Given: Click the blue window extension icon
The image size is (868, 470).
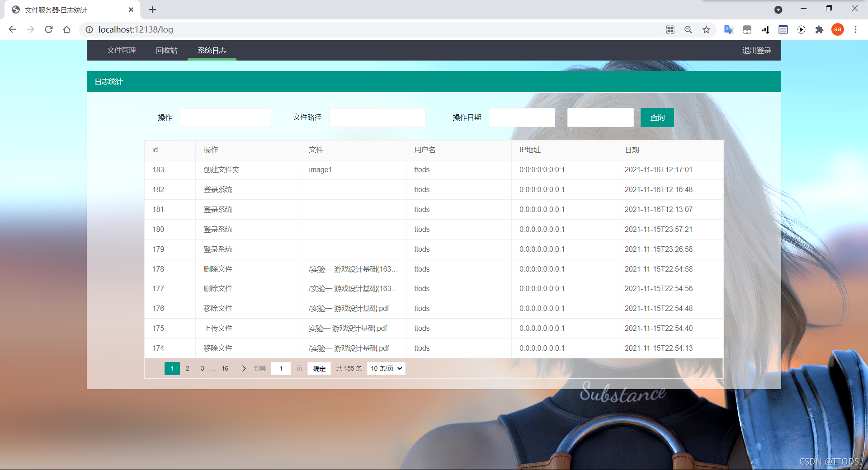Looking at the screenshot, I should tap(783, 29).
